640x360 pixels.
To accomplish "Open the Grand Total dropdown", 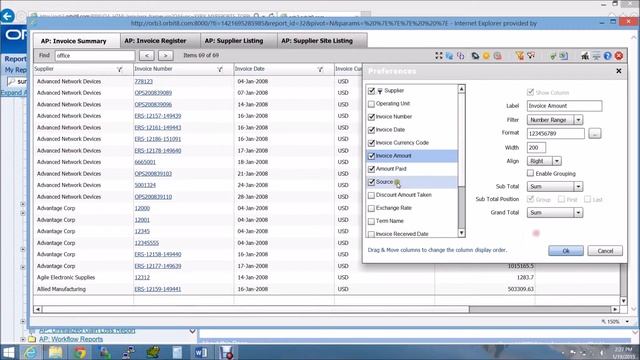I will tap(578, 213).
